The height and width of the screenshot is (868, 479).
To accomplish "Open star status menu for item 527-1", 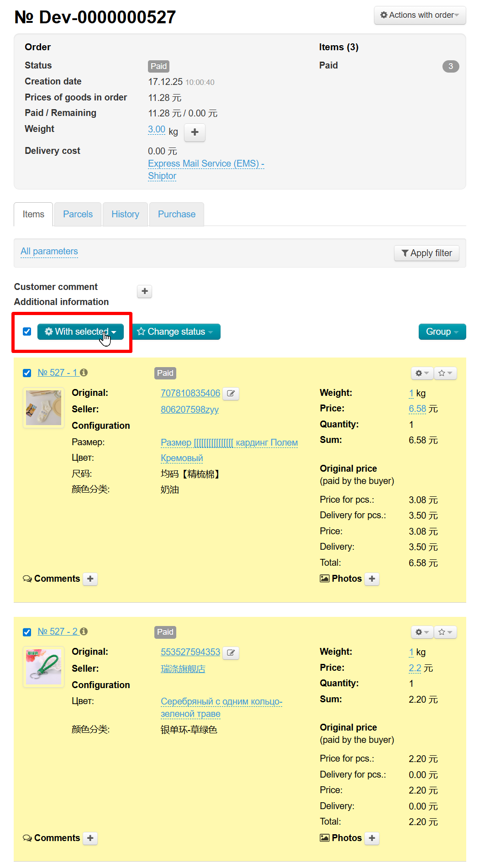I will (445, 374).
